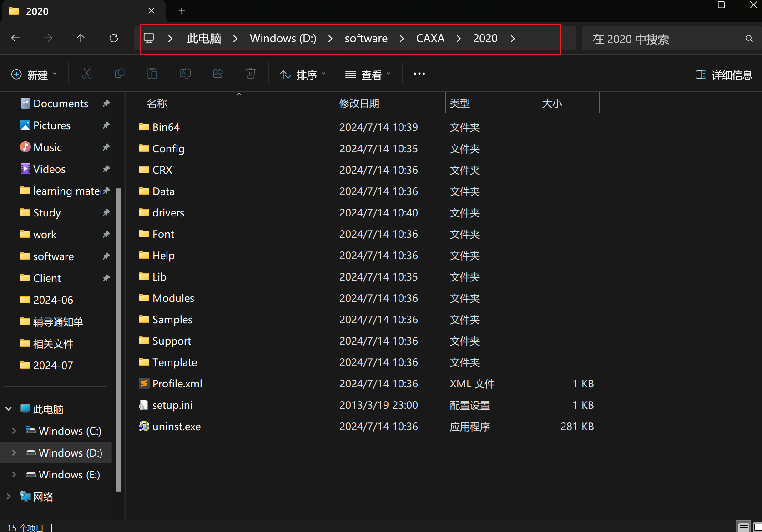Click the navigation pane scrollbar
Screen dimensions: 762x532
coord(118,340)
